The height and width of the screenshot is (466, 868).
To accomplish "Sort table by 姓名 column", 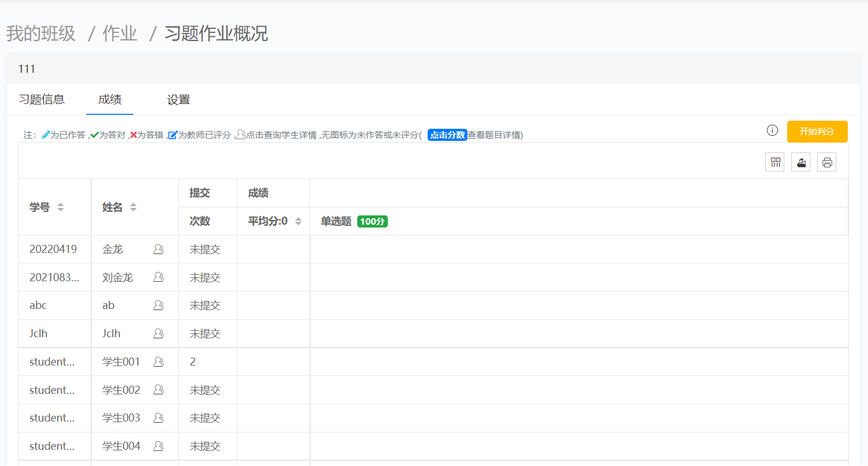I will (133, 207).
